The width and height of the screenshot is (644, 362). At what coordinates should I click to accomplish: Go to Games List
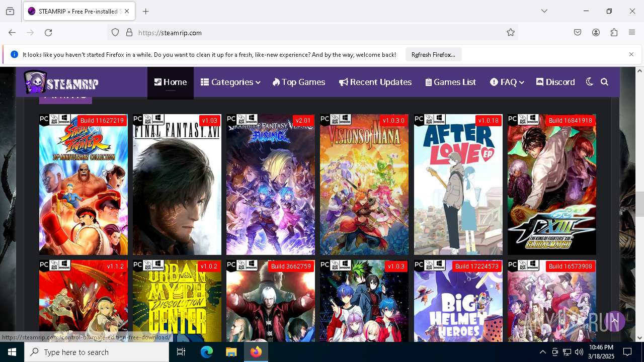click(x=451, y=82)
